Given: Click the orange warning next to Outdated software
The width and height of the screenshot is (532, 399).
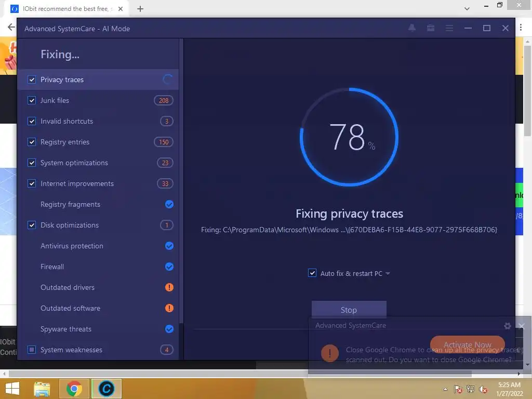Looking at the screenshot, I should pos(169,308).
